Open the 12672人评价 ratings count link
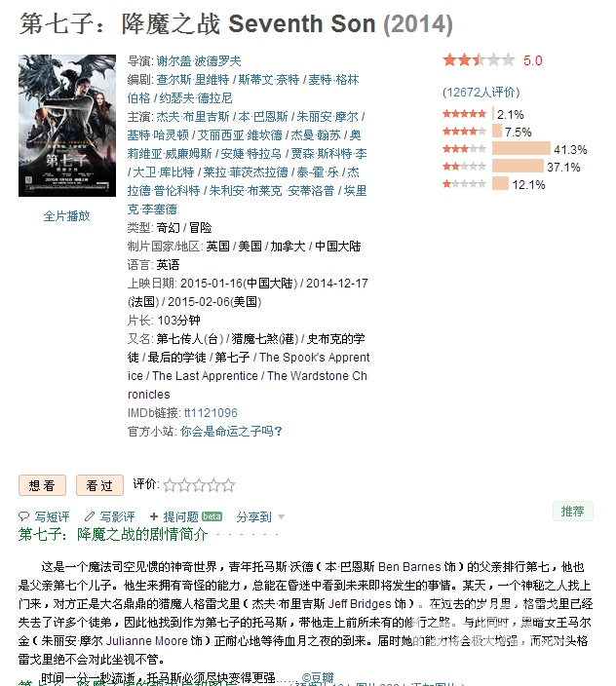616x686 pixels. [481, 93]
